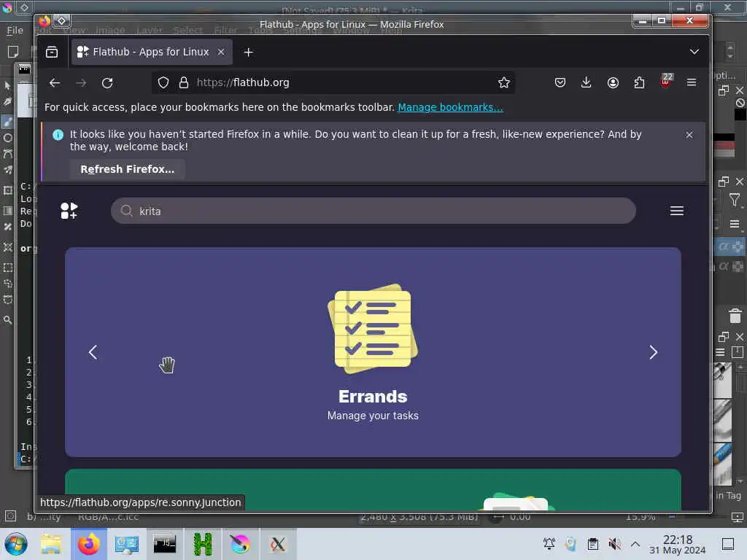The height and width of the screenshot is (560, 747).
Task: Select Krita's gradient tool
Action: click(7, 211)
